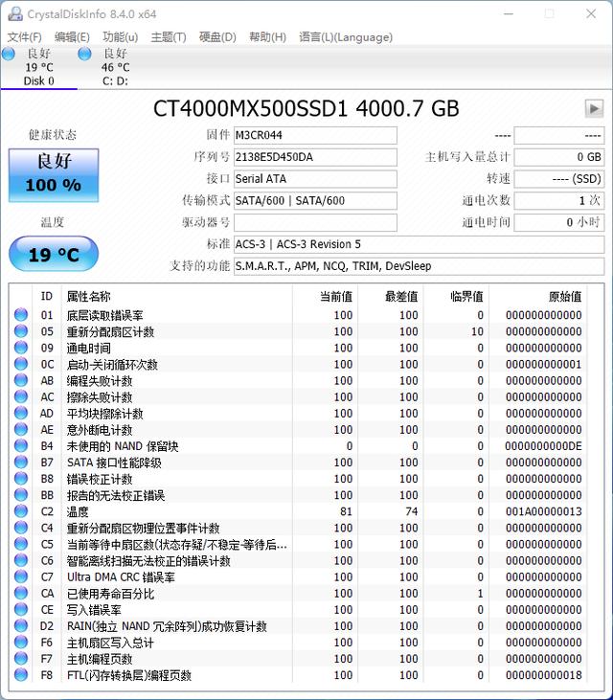Select the raw value 000000000018

(543, 675)
